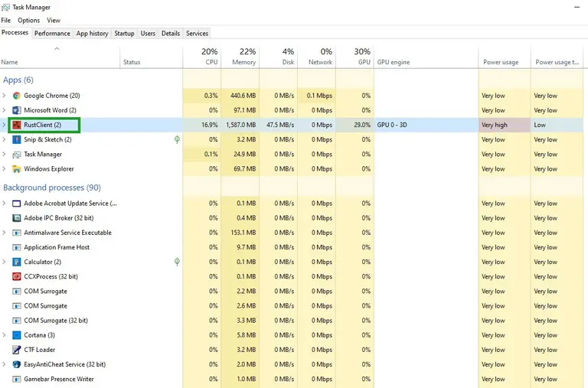Expand the Windows Explorer process row

[x=4, y=168]
